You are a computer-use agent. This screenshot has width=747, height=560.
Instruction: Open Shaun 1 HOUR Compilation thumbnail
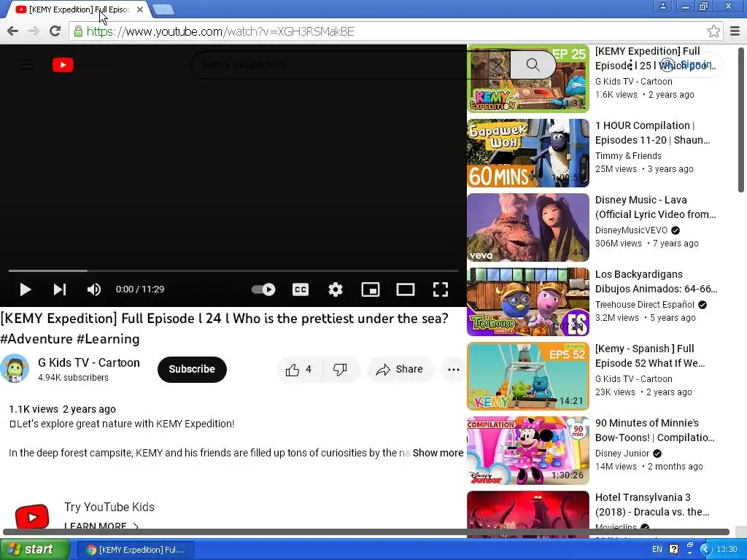[x=528, y=153]
